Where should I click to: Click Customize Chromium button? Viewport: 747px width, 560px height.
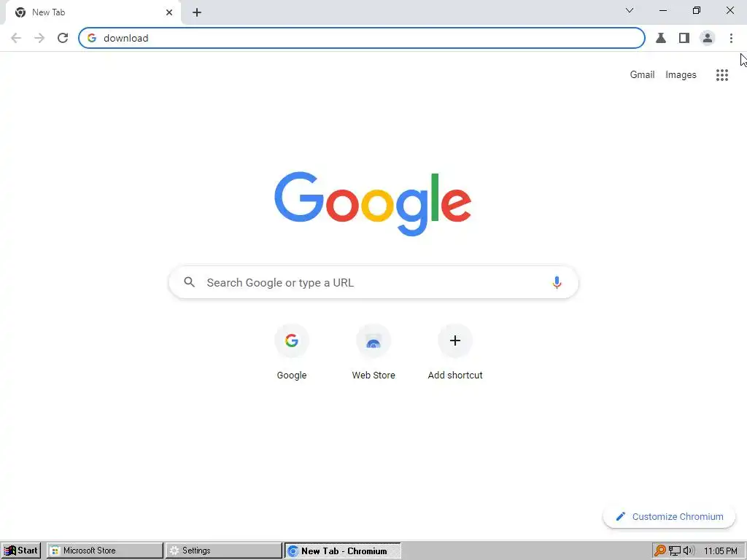[669, 517]
